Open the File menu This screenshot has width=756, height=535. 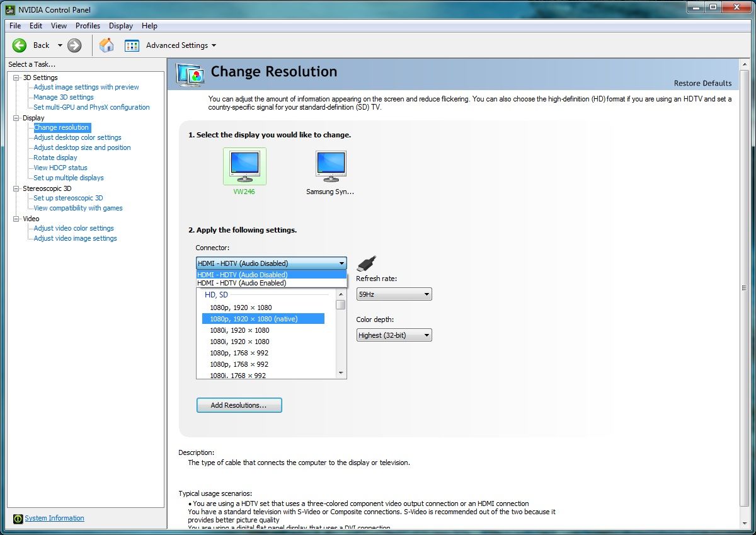15,26
